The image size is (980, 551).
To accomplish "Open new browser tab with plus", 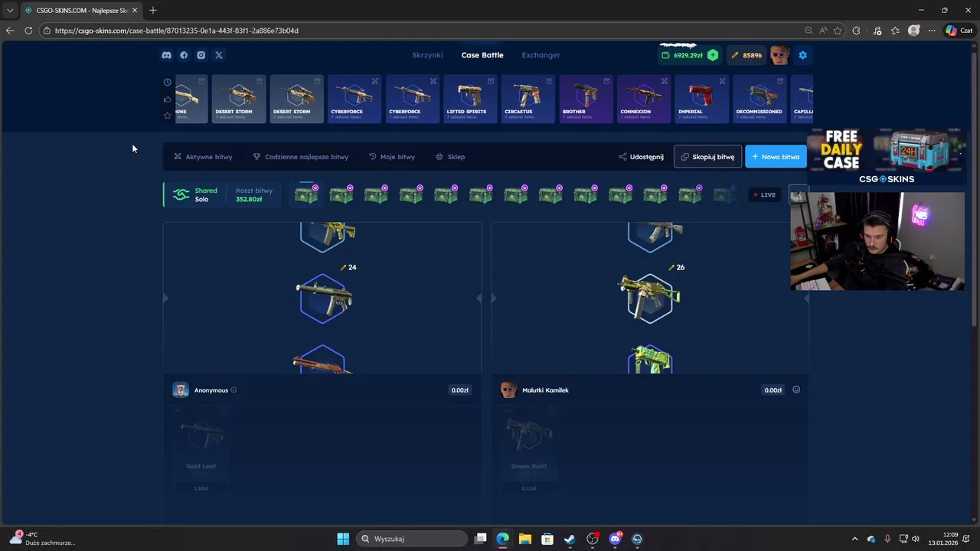I will point(153,10).
